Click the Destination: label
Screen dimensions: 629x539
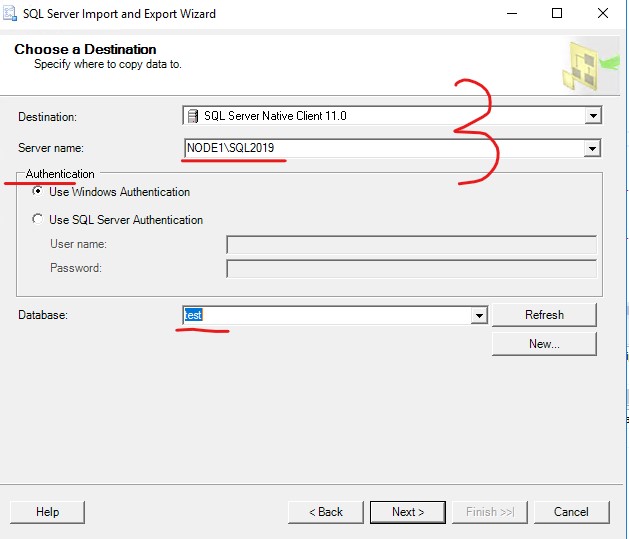[47, 117]
